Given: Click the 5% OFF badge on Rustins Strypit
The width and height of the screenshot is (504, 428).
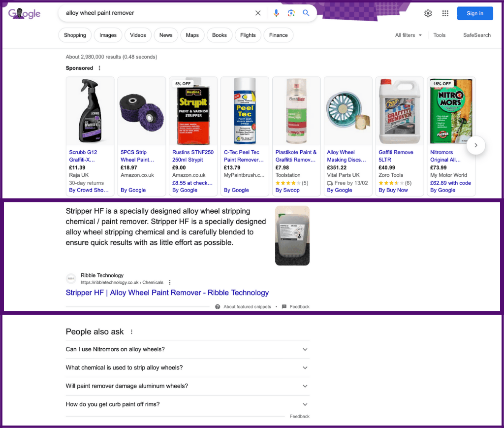Looking at the screenshot, I should tap(183, 84).
